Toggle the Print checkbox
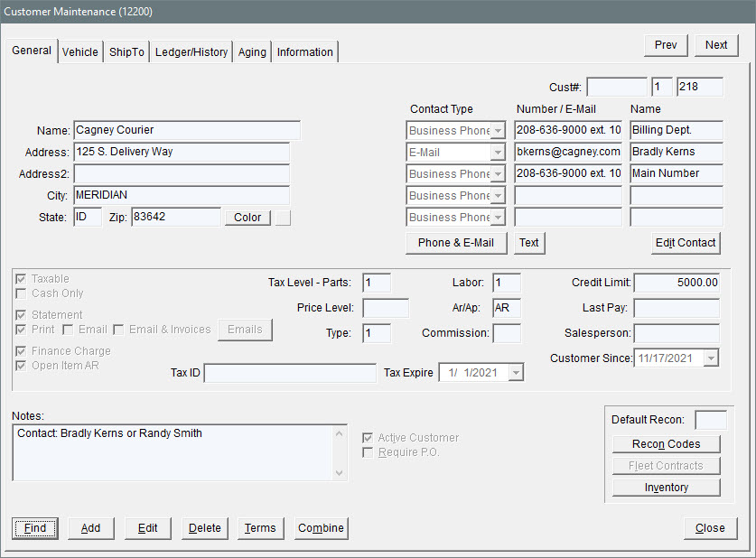The image size is (756, 558). [21, 330]
